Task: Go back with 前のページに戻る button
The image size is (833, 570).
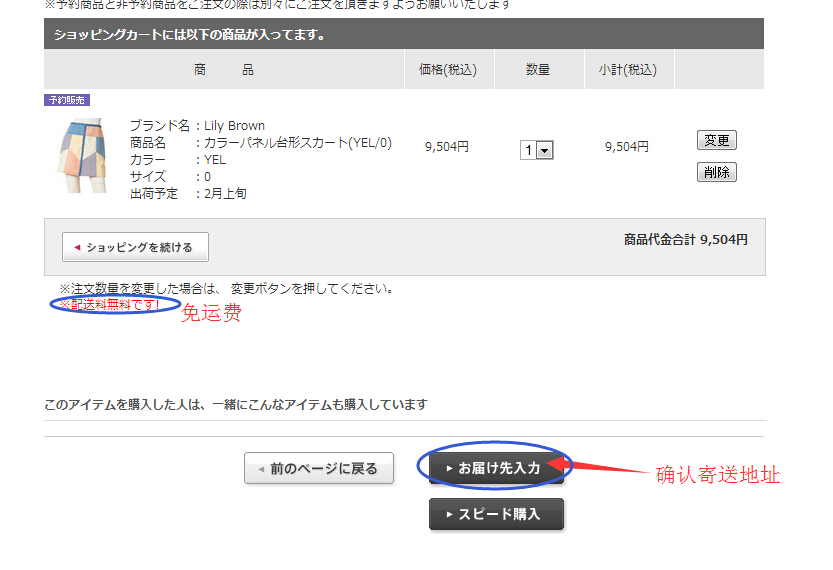Action: 319,468
